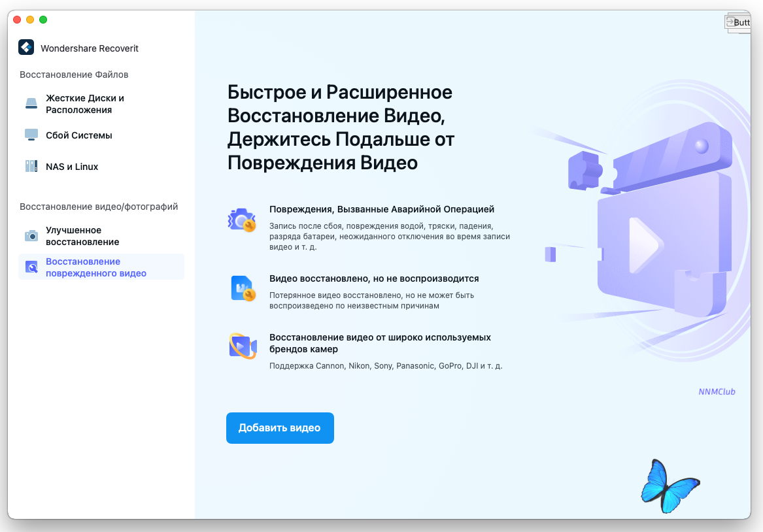This screenshot has width=763, height=532.
Task: Click the camera-with-wrench feature icon
Action: pyautogui.click(x=242, y=220)
